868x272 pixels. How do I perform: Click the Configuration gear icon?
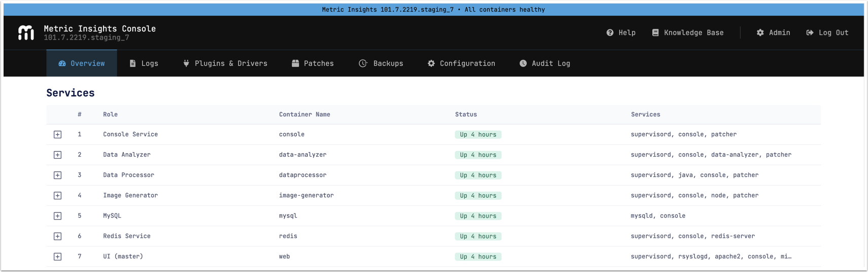tap(431, 64)
